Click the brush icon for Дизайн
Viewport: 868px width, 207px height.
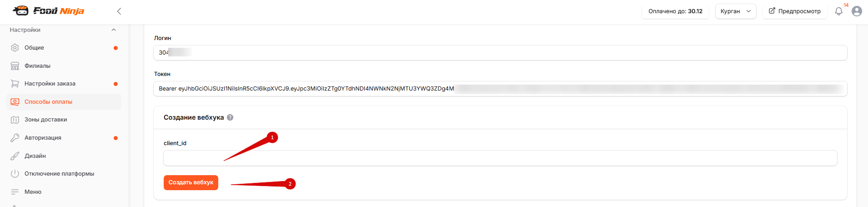coord(15,156)
